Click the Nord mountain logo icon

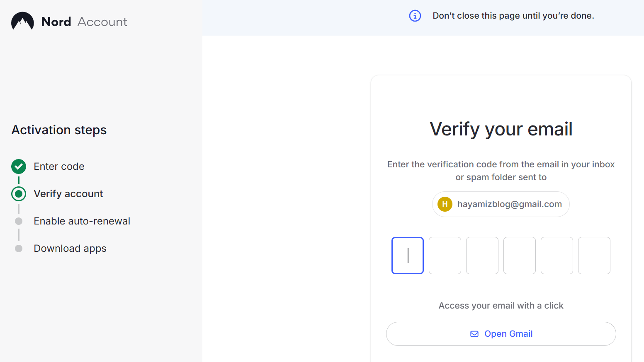(x=22, y=21)
